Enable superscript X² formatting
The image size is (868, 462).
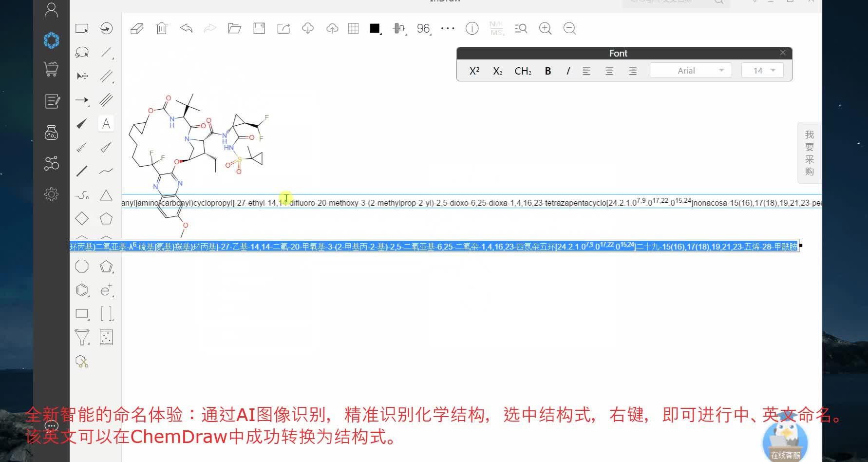(x=473, y=71)
